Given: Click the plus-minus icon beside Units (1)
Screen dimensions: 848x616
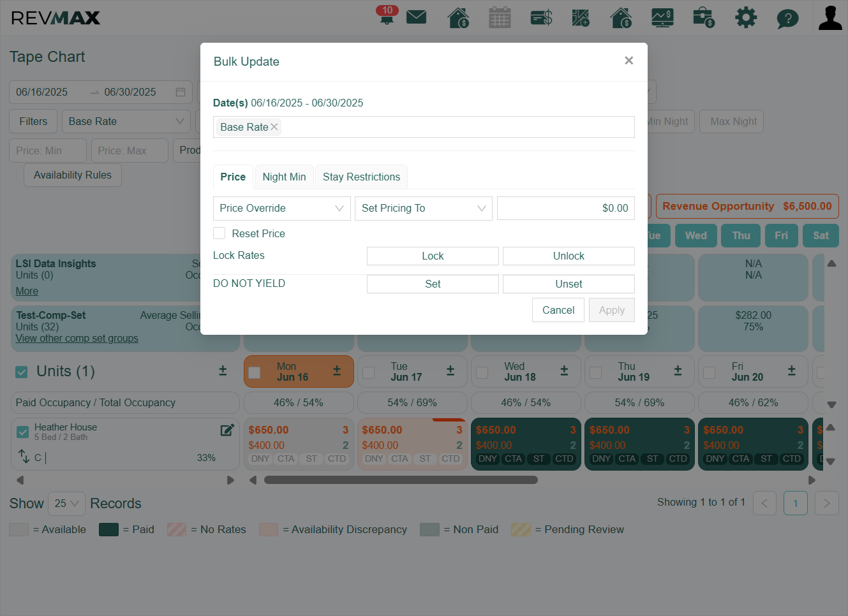Looking at the screenshot, I should pos(223,370).
